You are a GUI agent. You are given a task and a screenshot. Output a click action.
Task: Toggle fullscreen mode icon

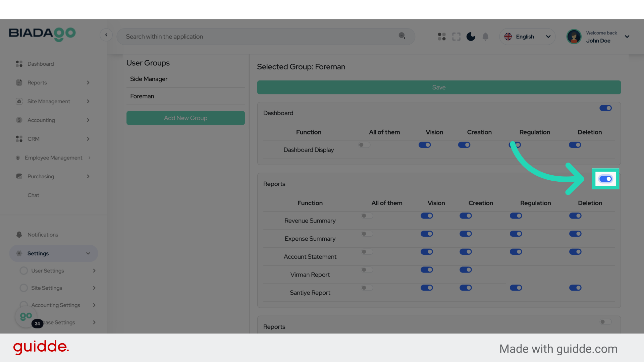[456, 37]
